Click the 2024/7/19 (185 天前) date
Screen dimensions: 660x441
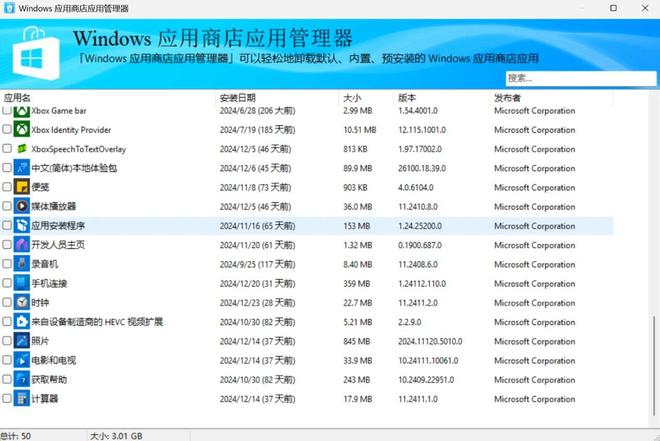(257, 130)
